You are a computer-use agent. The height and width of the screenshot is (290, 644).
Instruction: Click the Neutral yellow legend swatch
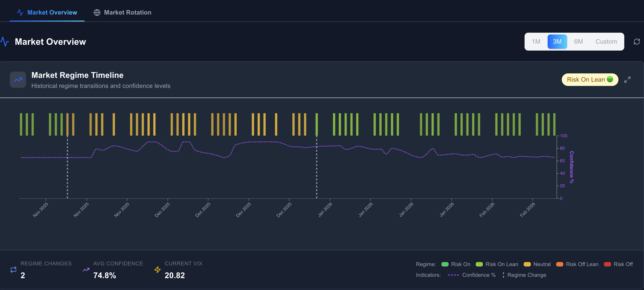[x=527, y=264]
